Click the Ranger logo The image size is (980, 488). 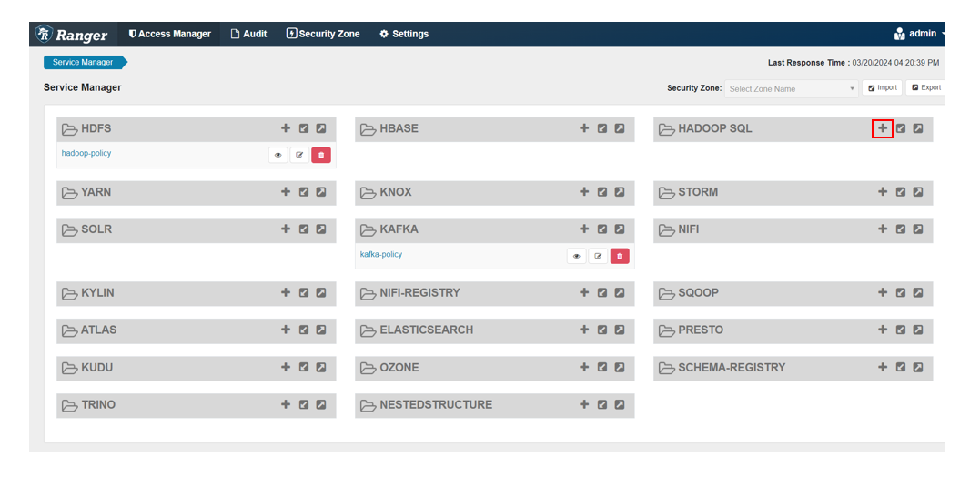(x=71, y=35)
